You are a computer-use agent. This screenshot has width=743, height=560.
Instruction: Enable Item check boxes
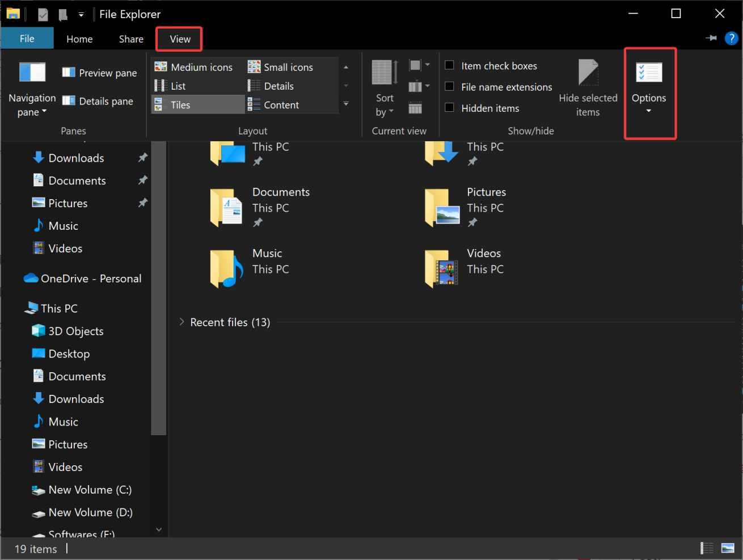click(x=449, y=65)
